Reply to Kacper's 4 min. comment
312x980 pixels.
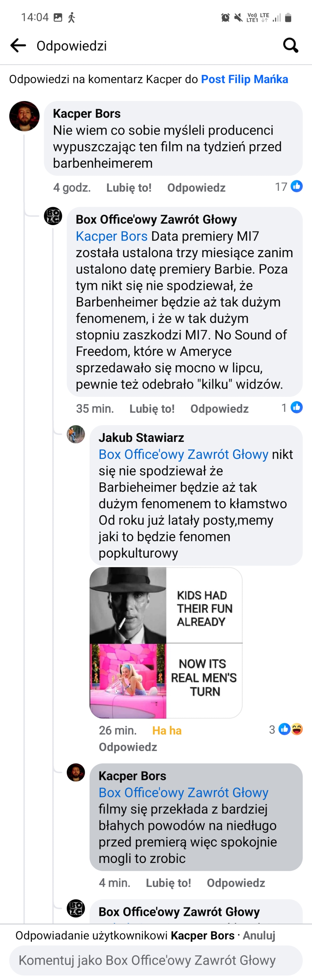pyautogui.click(x=236, y=883)
